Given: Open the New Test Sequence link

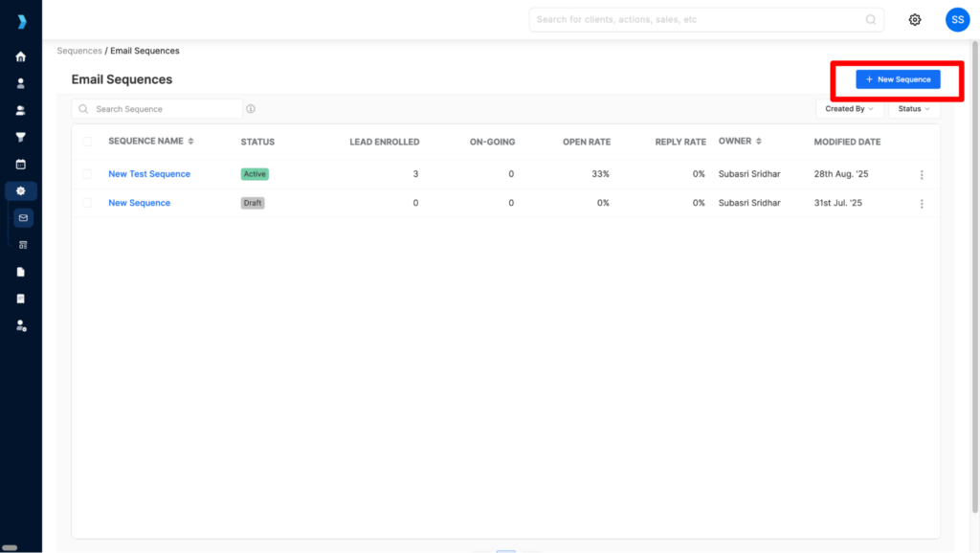Looking at the screenshot, I should tap(149, 173).
